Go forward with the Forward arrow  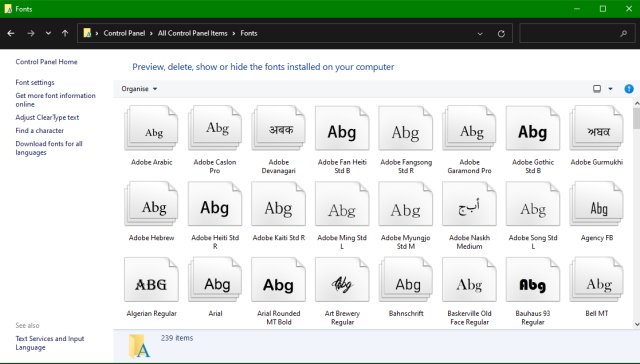(31, 33)
